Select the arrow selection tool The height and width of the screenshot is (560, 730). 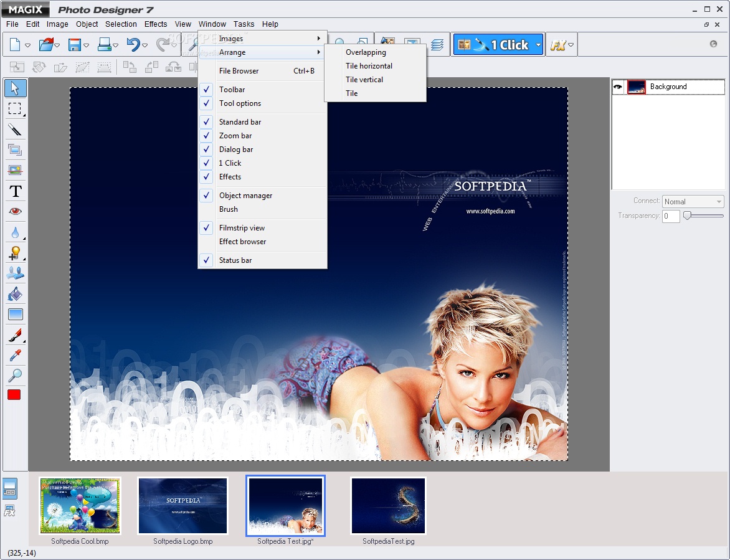click(x=15, y=88)
